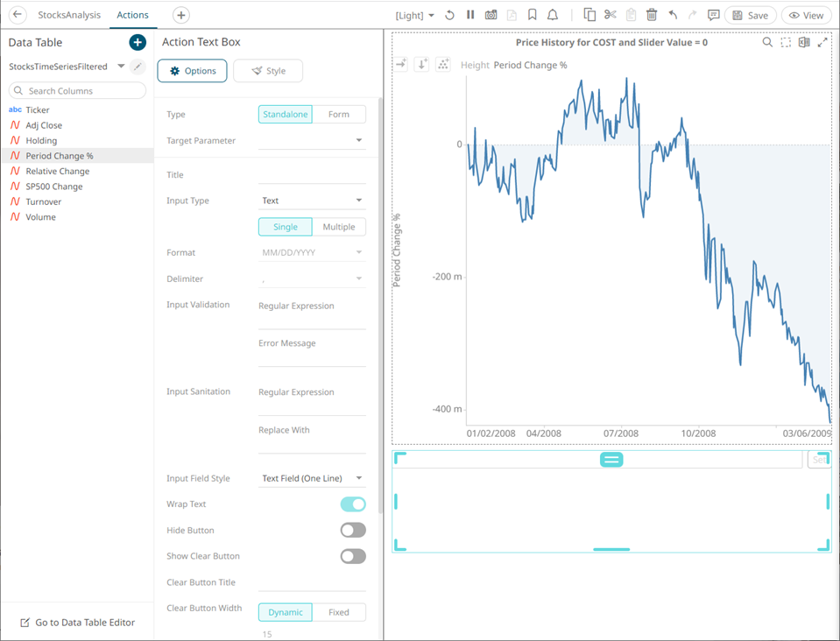This screenshot has width=840, height=641.
Task: Click the camera snapshot icon
Action: click(491, 15)
